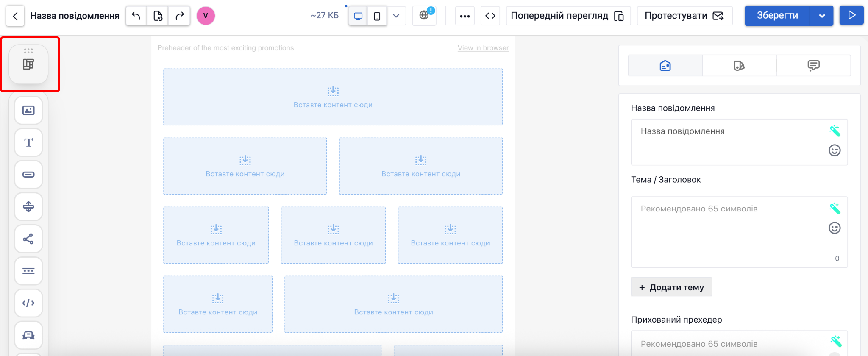868x356 pixels.
Task: Click the Redo arrow
Action: point(180,16)
